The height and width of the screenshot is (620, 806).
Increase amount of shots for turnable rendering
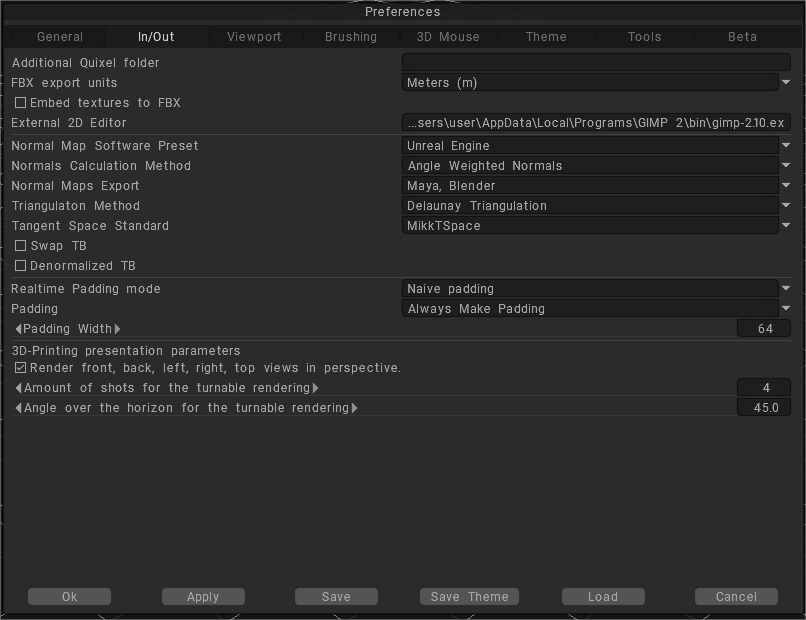click(x=316, y=388)
